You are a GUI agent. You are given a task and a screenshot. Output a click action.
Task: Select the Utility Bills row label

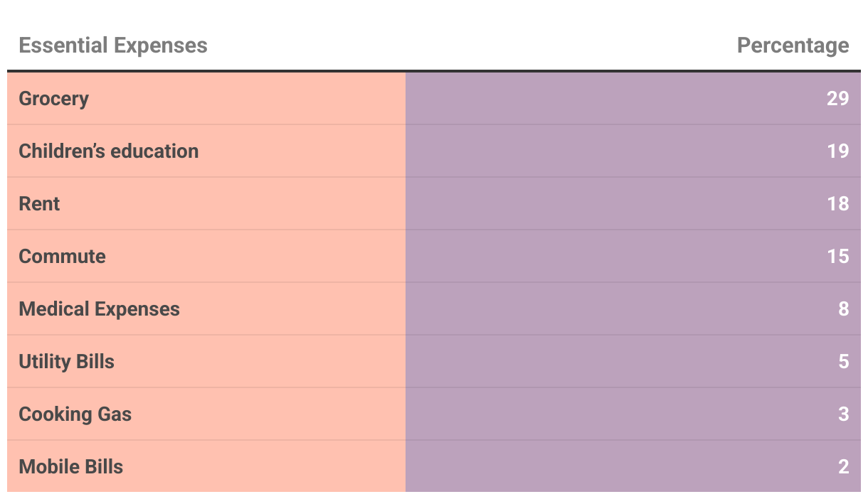66,362
